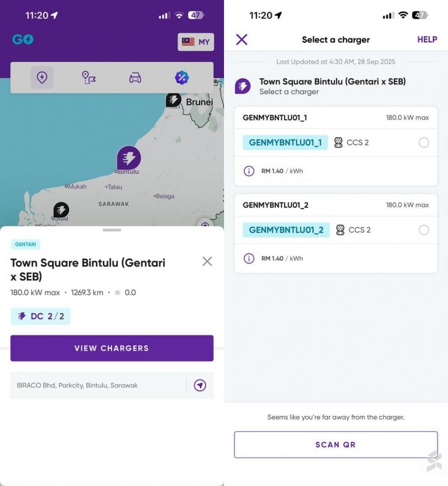Screen dimensions: 448x486
Task: Open pricing info for GENMYBNTLU01_1
Action: tap(249, 171)
